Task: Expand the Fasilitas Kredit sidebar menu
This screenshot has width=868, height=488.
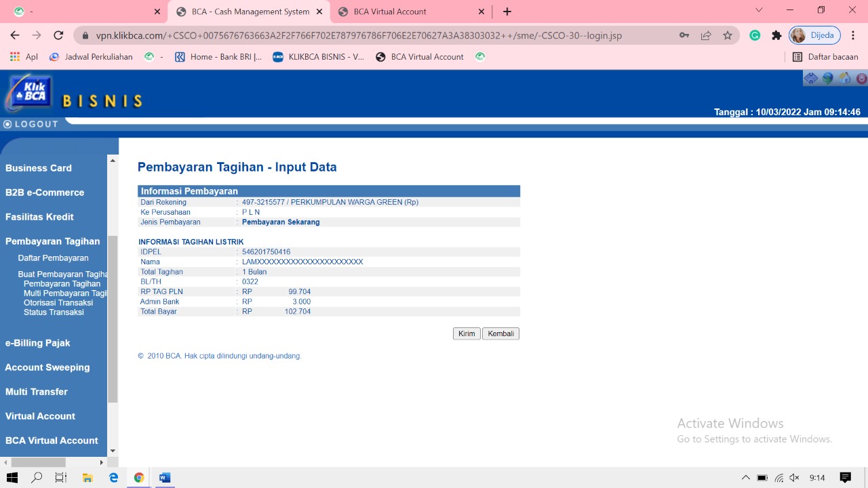Action: pos(39,217)
